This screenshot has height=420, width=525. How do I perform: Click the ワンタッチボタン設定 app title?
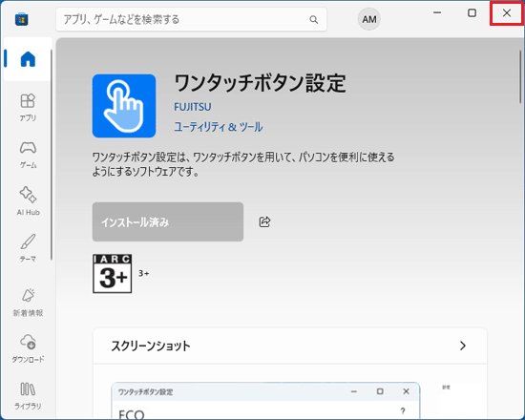pos(260,83)
